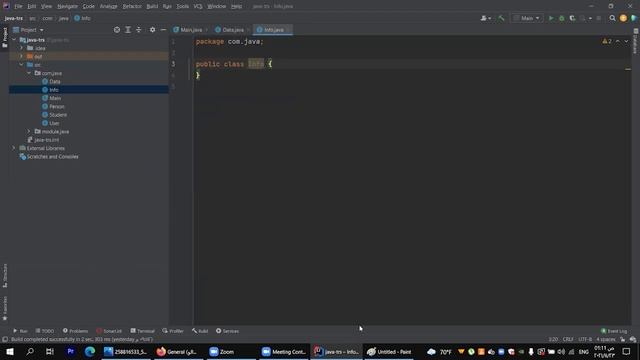
Task: Start debugging with the bug icon
Action: (562, 18)
